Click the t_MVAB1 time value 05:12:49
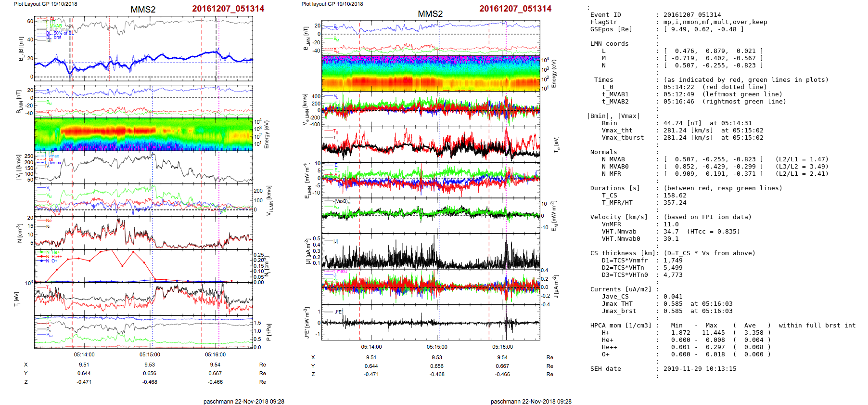Image resolution: width=868 pixels, height=405 pixels. [x=678, y=94]
